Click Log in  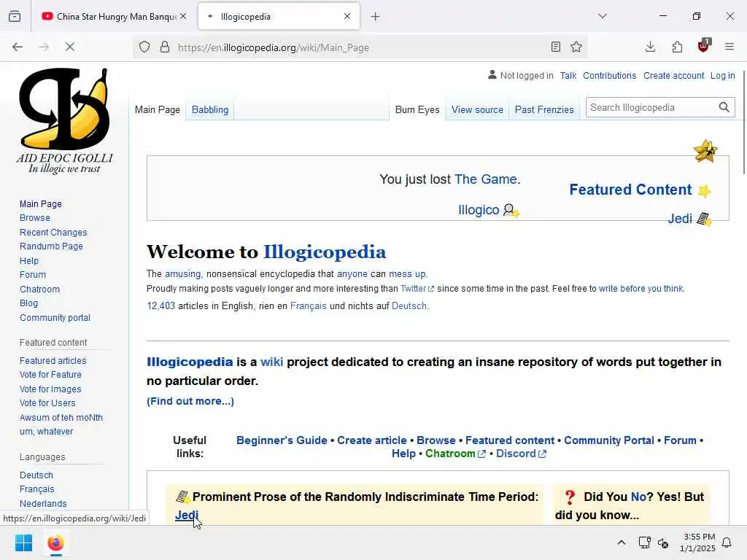(x=722, y=75)
